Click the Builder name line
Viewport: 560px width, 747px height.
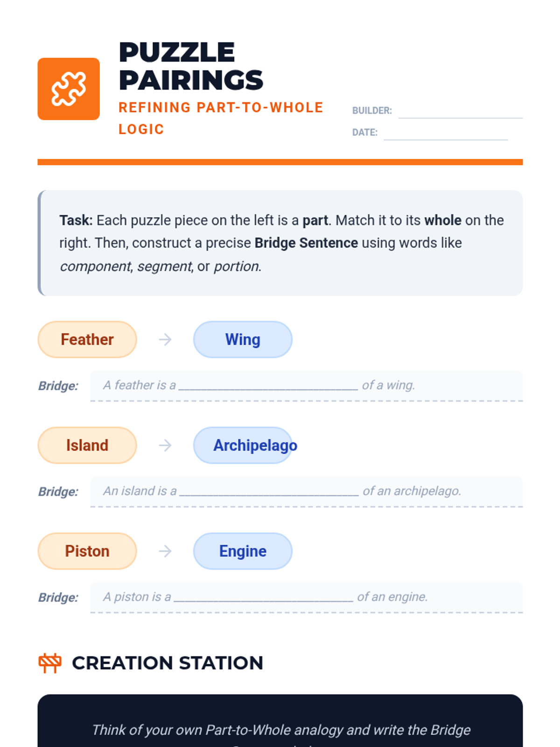[460, 112]
